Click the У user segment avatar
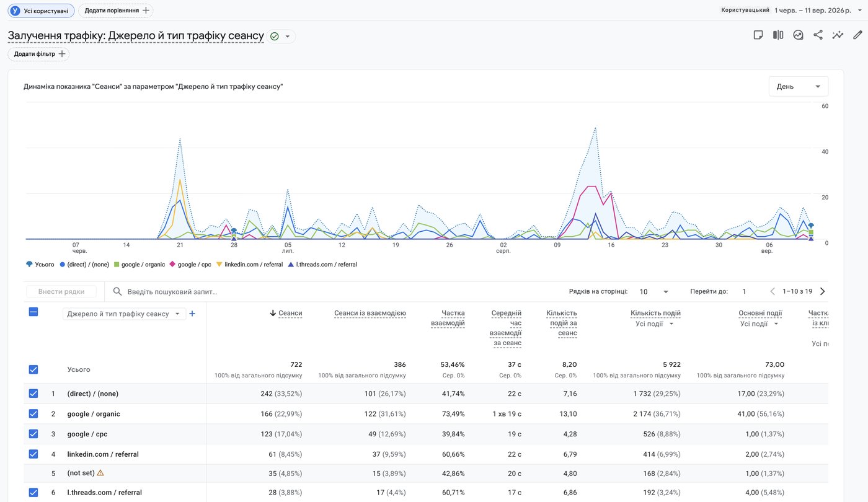The width and height of the screenshot is (868, 502). click(15, 11)
